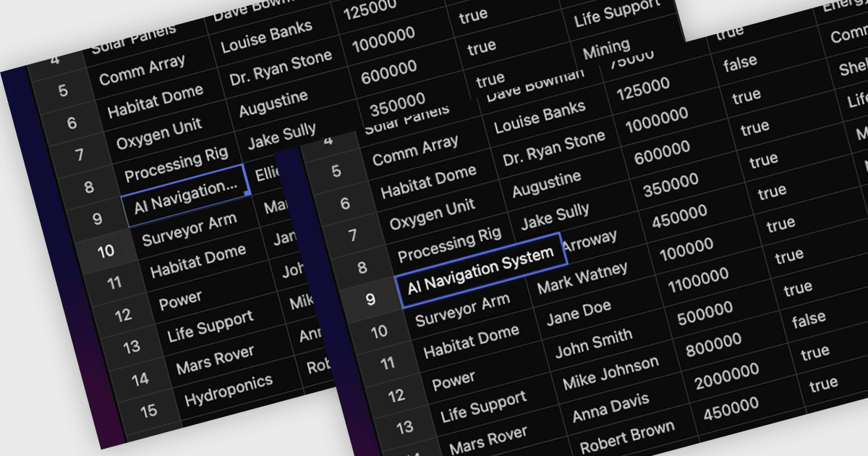Select Mars Rover in the front grid

(x=489, y=439)
